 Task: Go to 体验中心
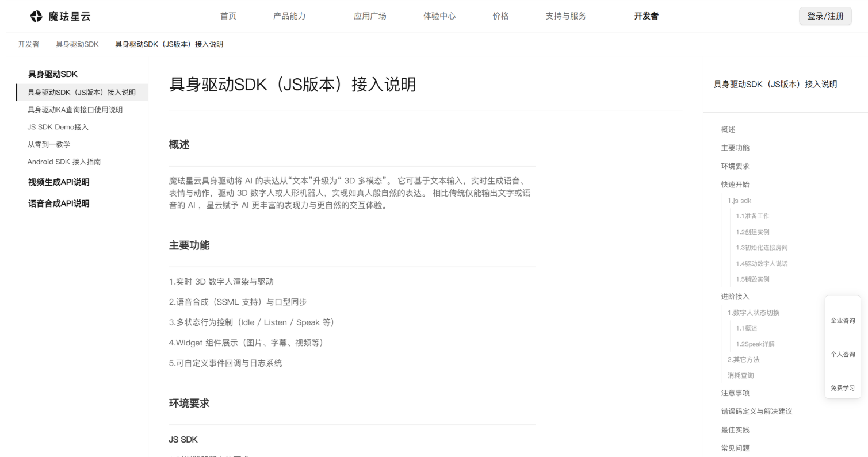pos(439,16)
